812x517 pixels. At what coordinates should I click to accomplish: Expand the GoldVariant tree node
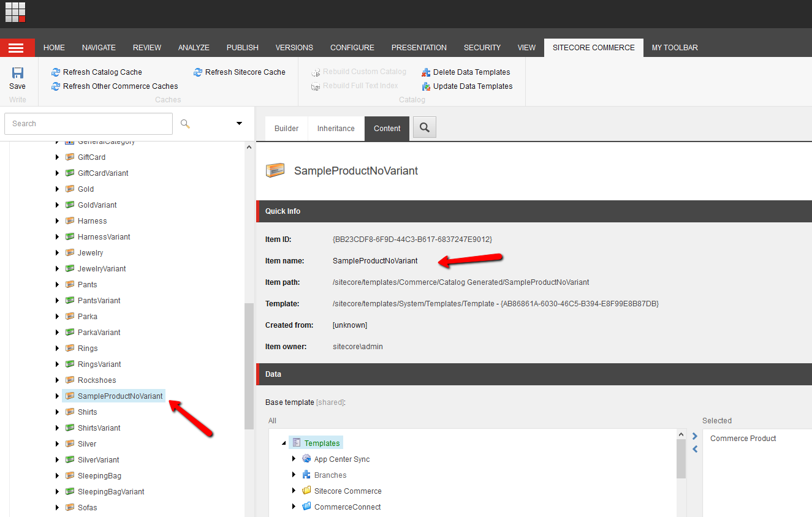58,205
